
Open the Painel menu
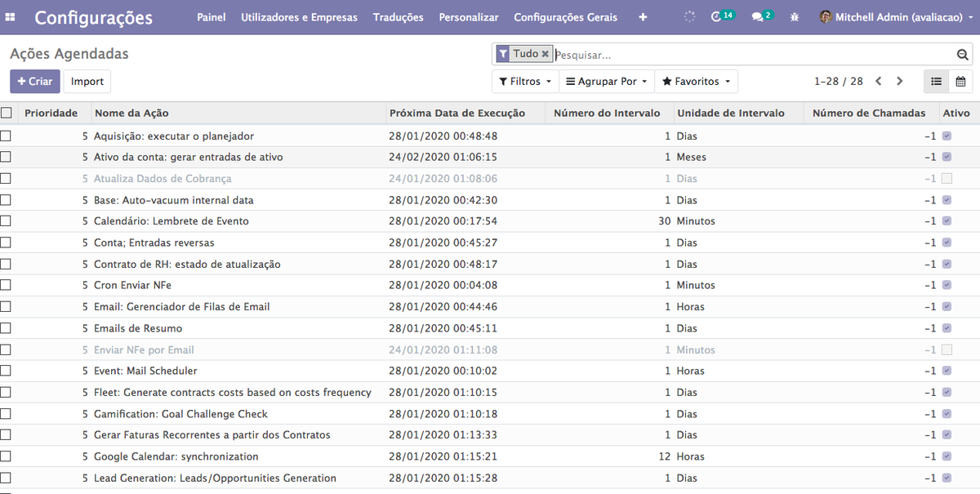pos(212,17)
